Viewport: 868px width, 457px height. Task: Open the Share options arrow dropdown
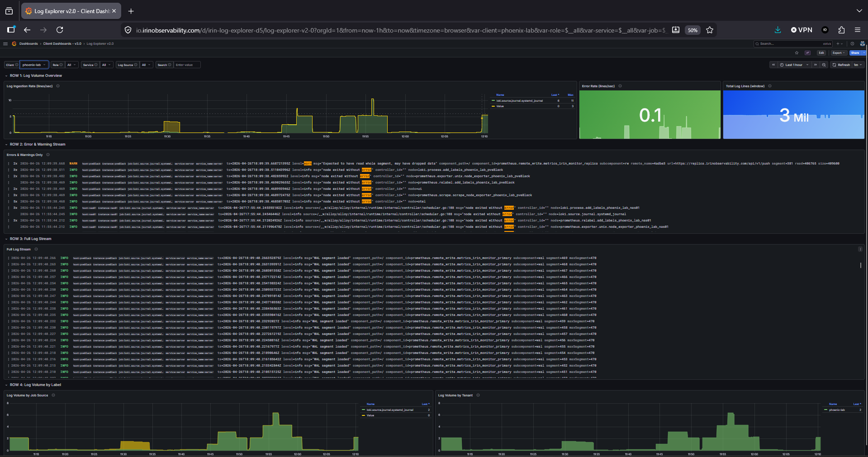864,53
